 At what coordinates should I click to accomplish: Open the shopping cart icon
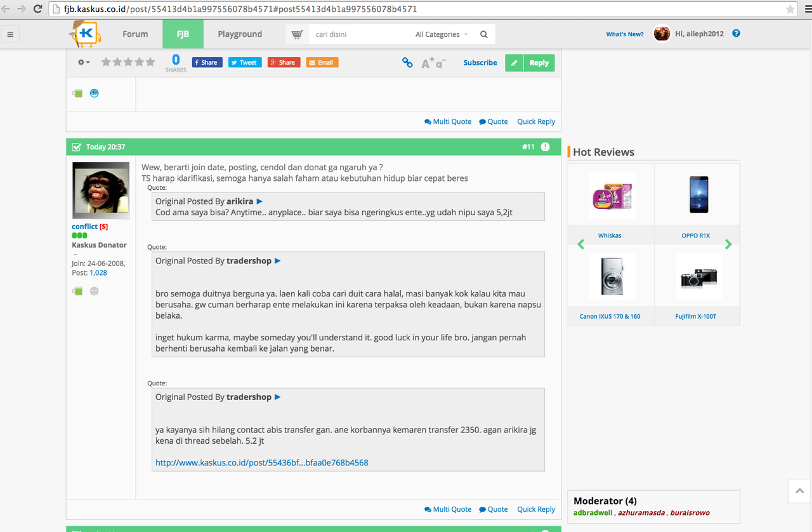point(297,34)
